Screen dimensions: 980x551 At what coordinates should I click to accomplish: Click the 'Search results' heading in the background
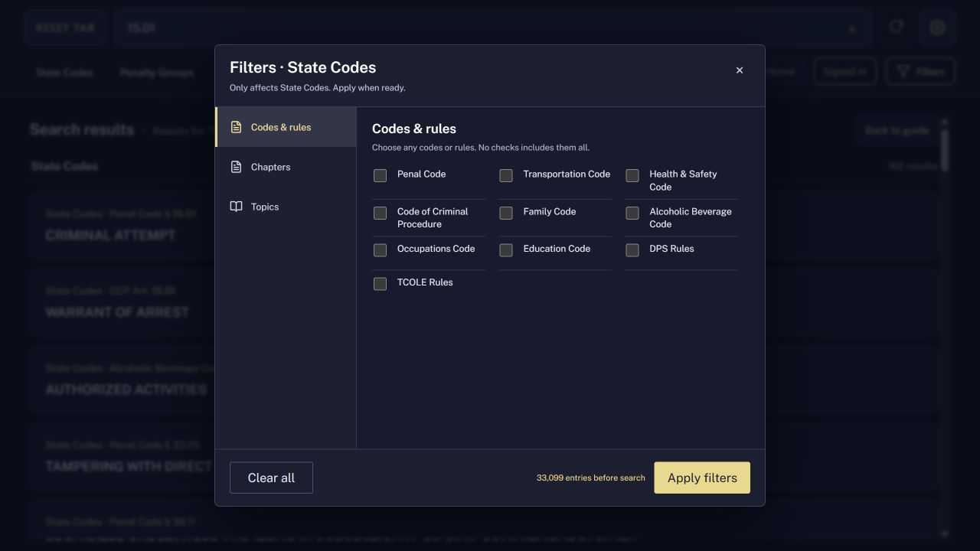point(82,129)
